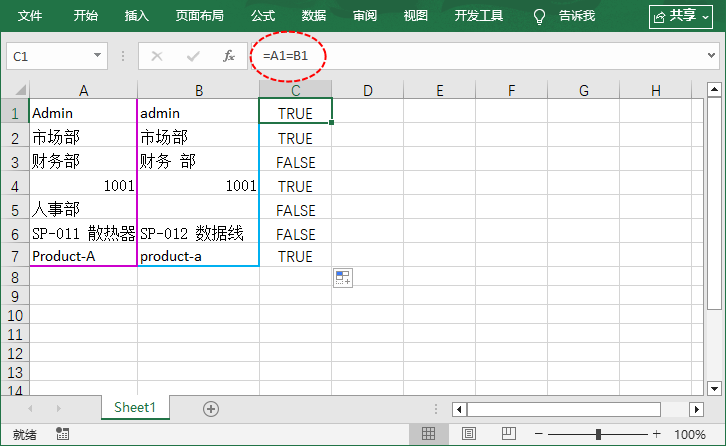The width and height of the screenshot is (726, 446).
Task: Click the 100% zoom level
Action: pyautogui.click(x=690, y=434)
